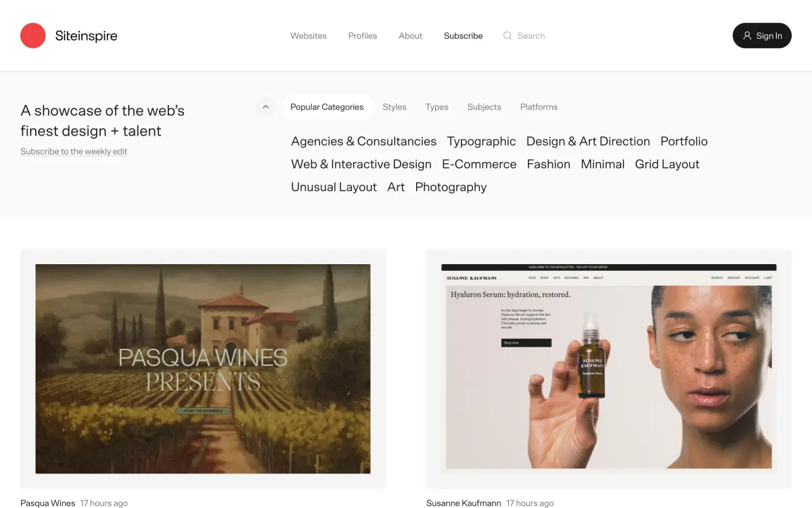This screenshot has width=812, height=508.
Task: Open the Minimal category
Action: (602, 165)
